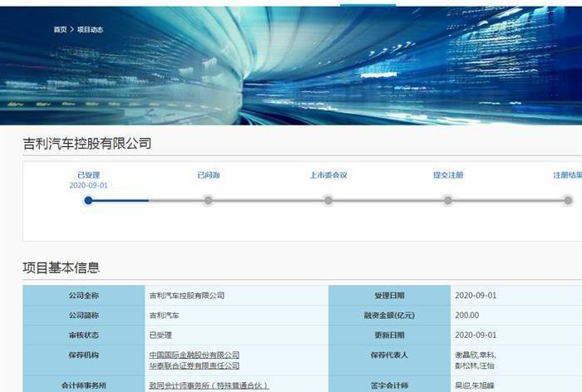
Task: Click the 已问询 stage label
Action: click(208, 175)
